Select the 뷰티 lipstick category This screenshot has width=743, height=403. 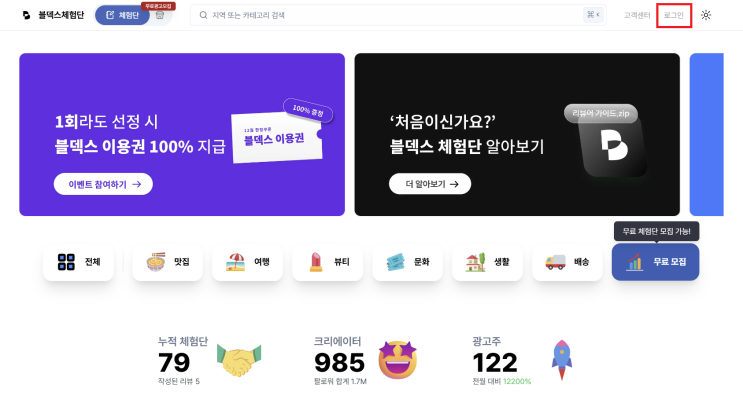coord(327,262)
